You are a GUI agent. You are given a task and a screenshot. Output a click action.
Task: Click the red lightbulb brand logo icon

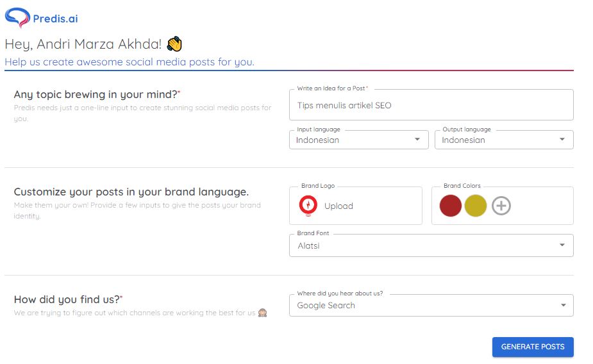(308, 206)
